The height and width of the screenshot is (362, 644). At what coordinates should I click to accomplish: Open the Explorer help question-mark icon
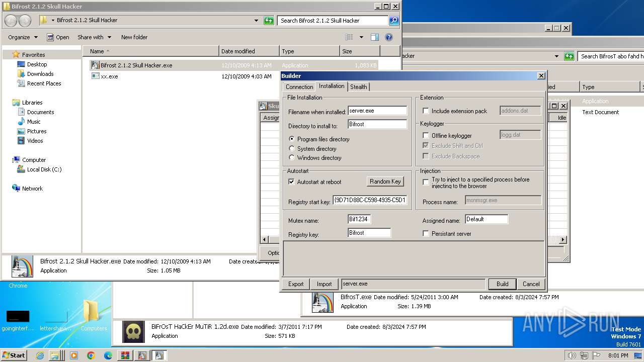[389, 37]
